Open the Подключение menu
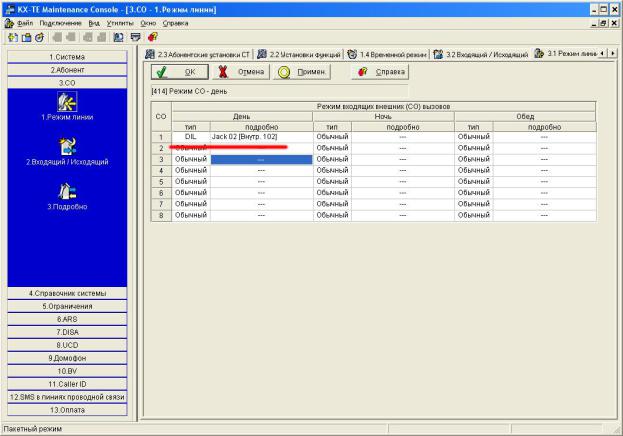This screenshot has height=436, width=623. 60,23
